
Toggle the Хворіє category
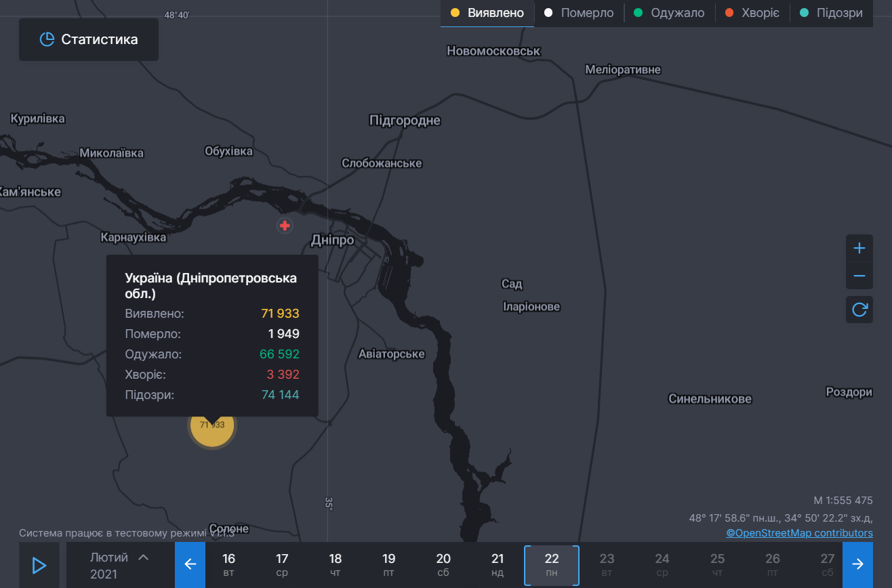[x=752, y=13]
